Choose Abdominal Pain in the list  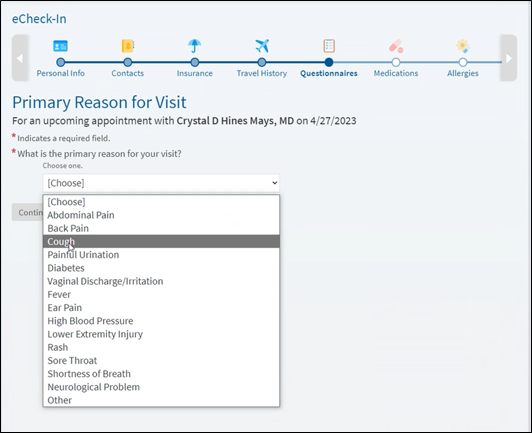(x=161, y=215)
